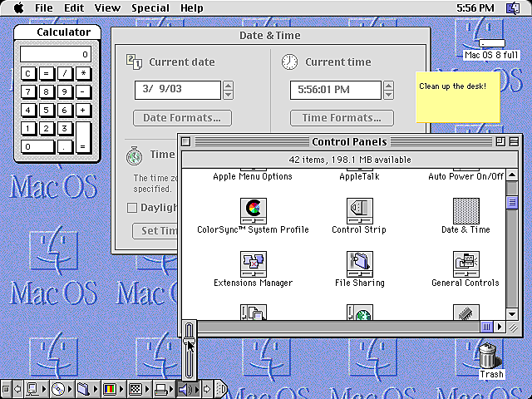Increase the date with the up stepper arrow

[x=229, y=86]
